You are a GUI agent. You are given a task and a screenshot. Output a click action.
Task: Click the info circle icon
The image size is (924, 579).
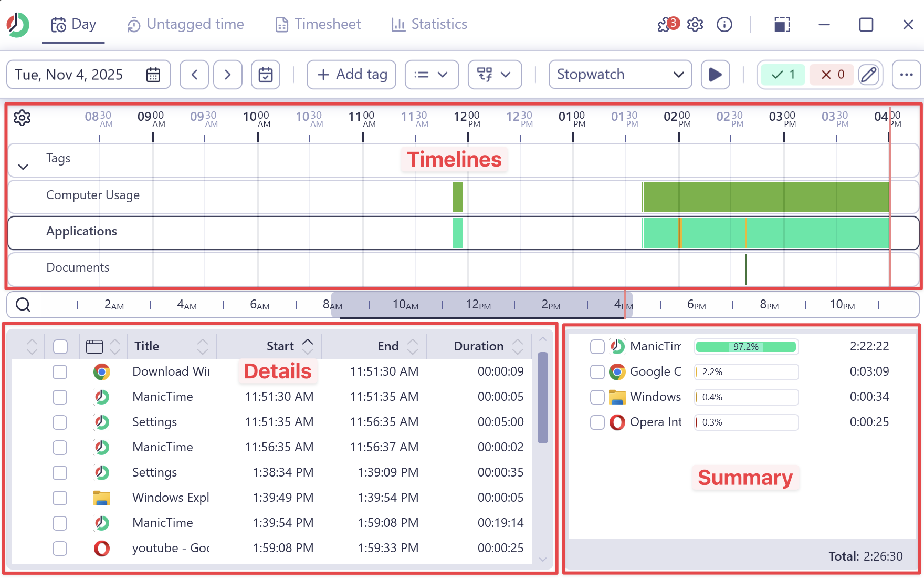tap(724, 25)
